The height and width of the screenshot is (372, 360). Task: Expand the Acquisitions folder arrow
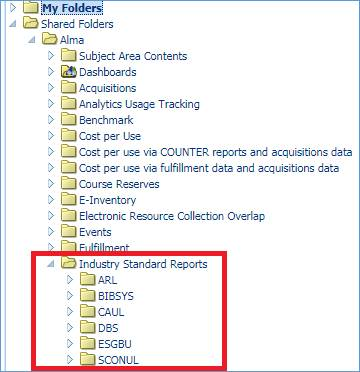pos(51,88)
